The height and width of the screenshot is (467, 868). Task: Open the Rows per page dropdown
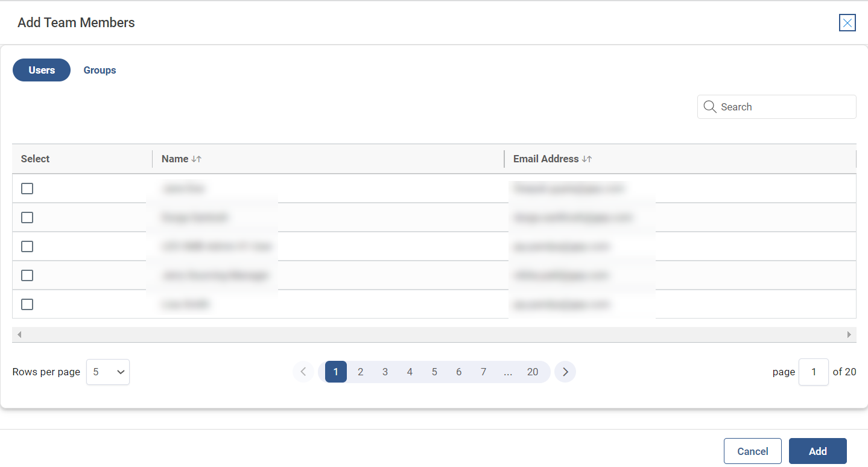[108, 372]
